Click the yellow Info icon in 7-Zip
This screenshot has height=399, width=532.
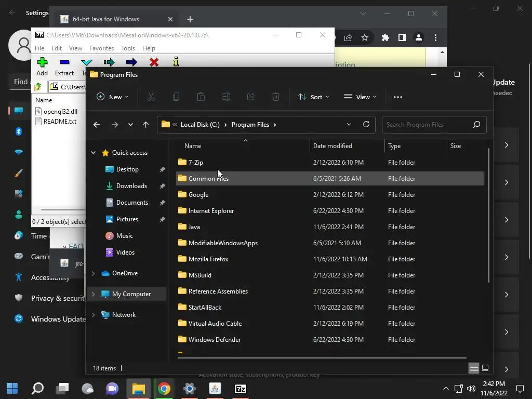pyautogui.click(x=176, y=61)
